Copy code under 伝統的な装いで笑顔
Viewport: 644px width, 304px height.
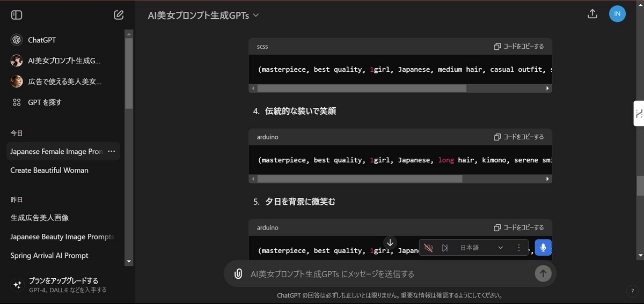coord(519,137)
